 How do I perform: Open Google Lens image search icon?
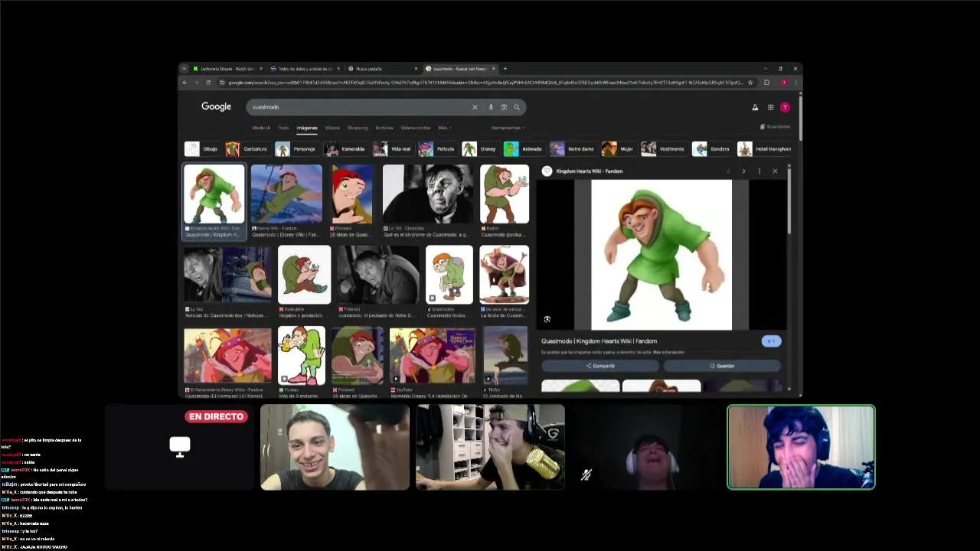point(504,107)
